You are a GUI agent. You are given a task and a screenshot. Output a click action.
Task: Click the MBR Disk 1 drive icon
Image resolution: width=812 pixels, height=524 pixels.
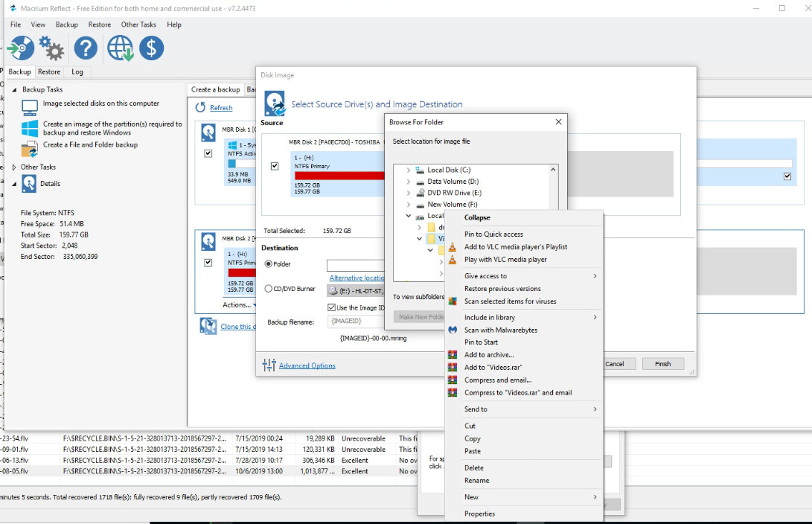(x=208, y=132)
